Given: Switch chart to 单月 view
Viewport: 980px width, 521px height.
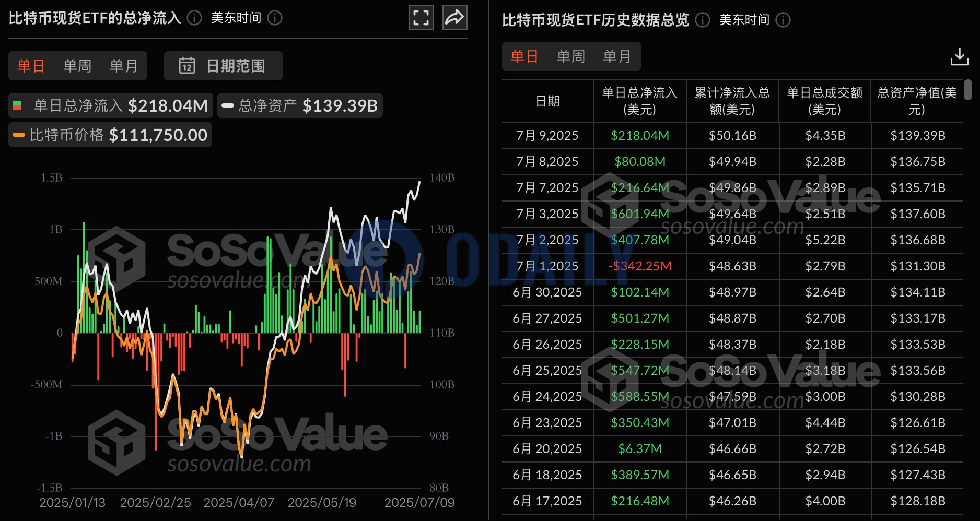Looking at the screenshot, I should (x=124, y=66).
